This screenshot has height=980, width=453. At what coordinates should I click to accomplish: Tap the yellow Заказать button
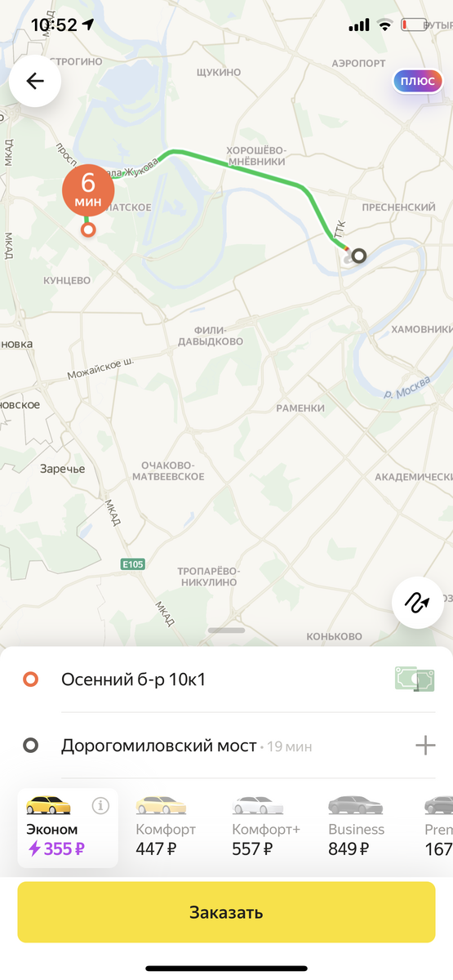(226, 912)
